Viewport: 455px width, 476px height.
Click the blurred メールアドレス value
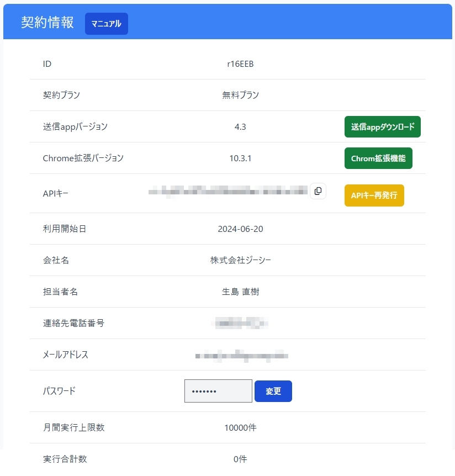point(241,355)
